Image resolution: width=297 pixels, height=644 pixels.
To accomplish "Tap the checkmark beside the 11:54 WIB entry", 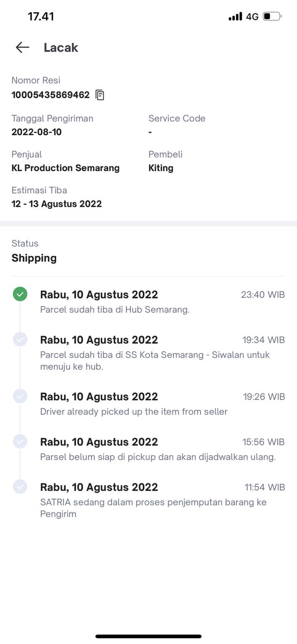I will [20, 487].
